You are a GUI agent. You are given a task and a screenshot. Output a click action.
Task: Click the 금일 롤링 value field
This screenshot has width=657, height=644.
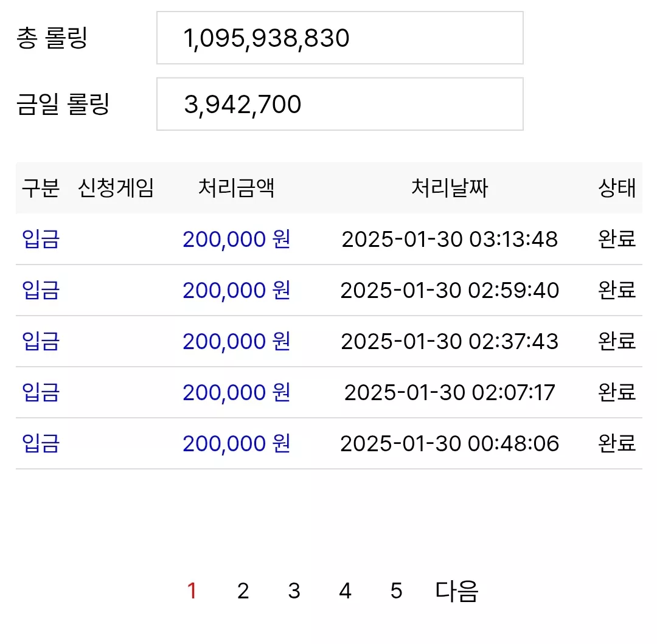340,104
